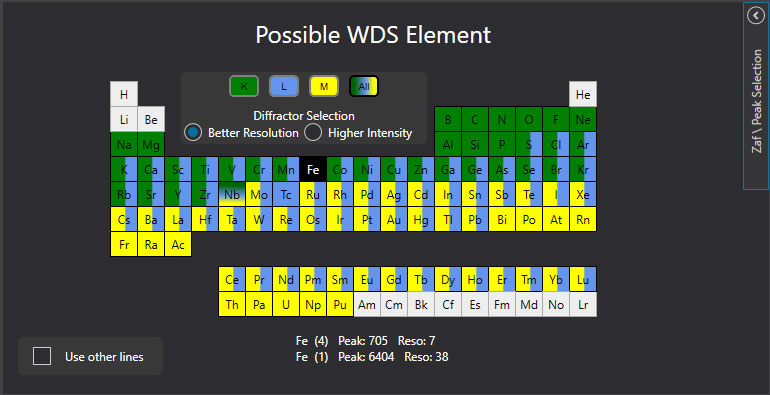Collapse panel with the arrow circle icon

[756, 15]
